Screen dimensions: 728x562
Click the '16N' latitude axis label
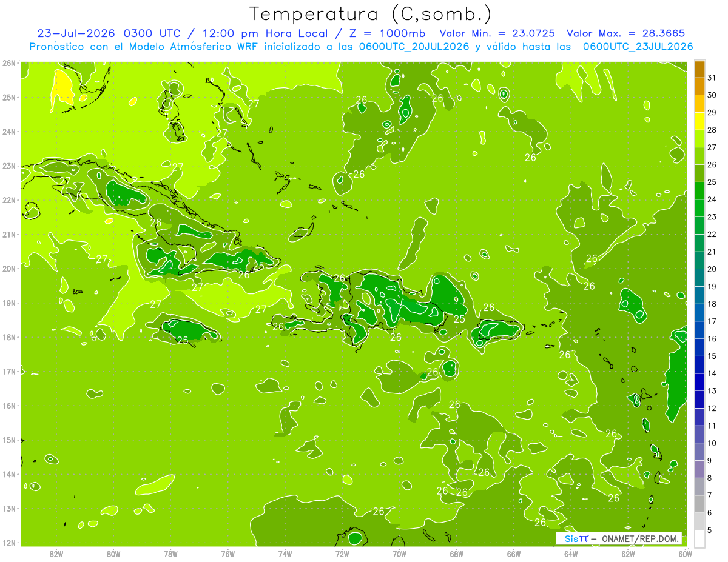pos(8,406)
